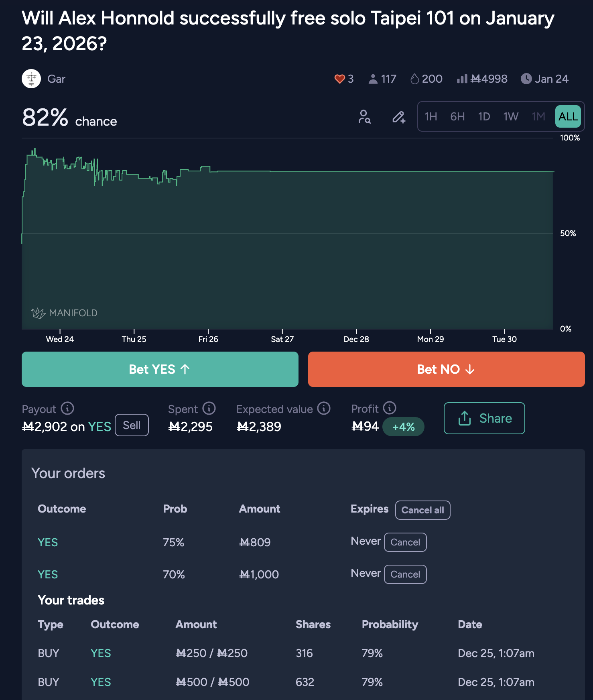Click the Ṁ250 / Ṁ250 trade amount
The height and width of the screenshot is (700, 593).
(211, 653)
